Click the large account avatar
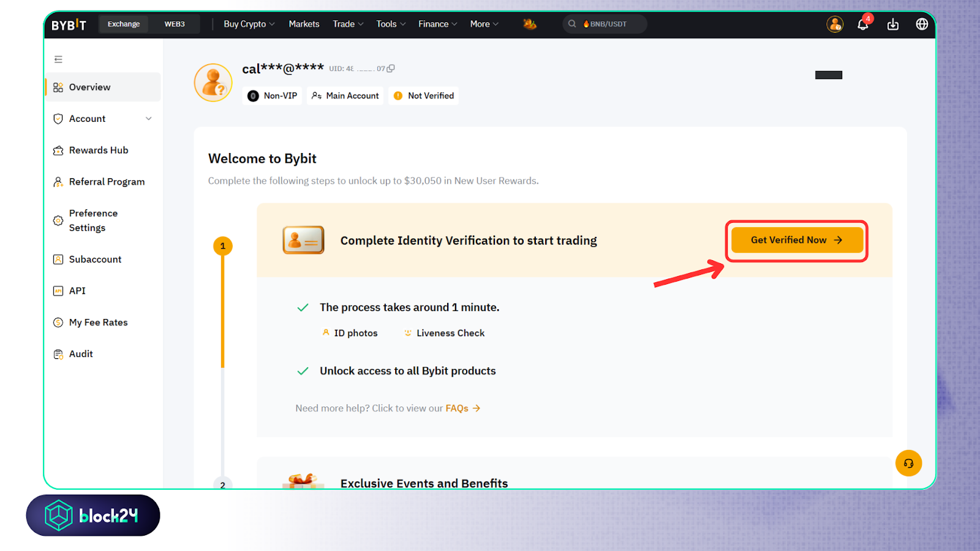 click(213, 83)
